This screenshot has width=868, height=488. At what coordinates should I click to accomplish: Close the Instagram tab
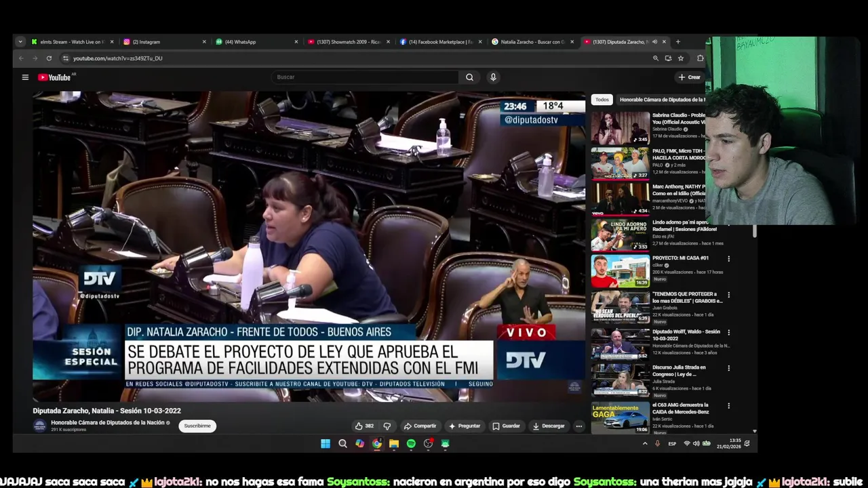click(x=204, y=42)
